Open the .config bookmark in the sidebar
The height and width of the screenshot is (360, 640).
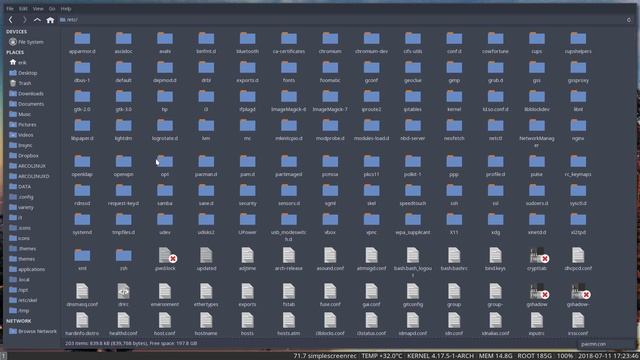tap(22, 197)
